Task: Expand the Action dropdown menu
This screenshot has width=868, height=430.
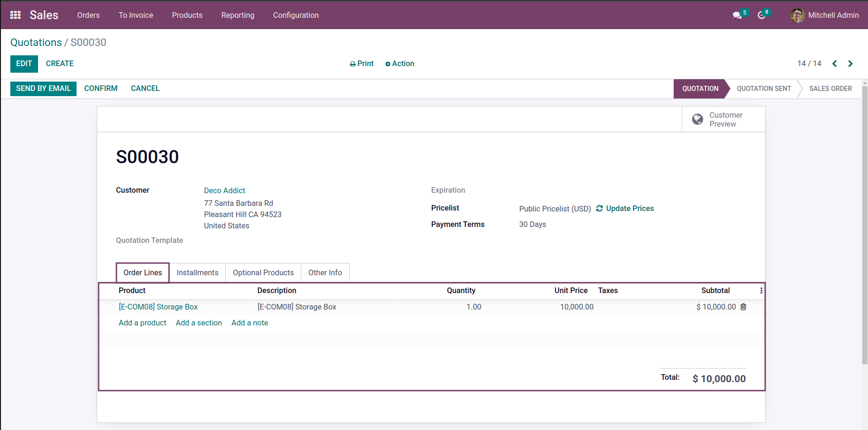Action: [399, 64]
